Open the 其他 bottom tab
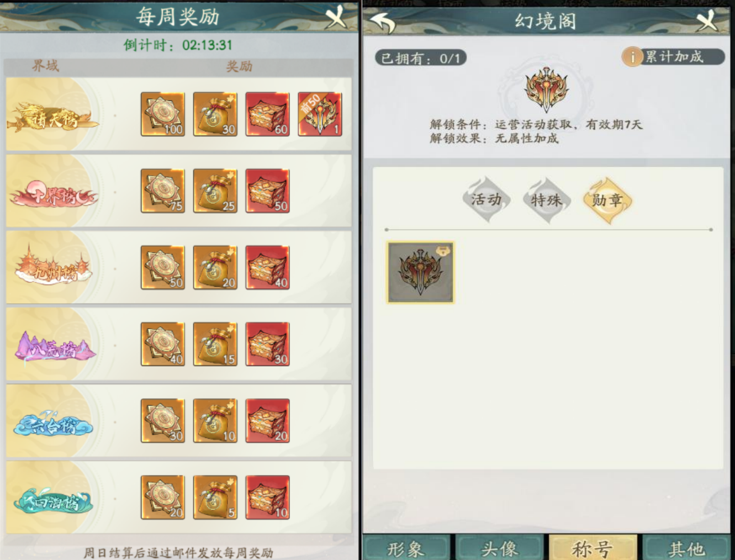The image size is (735, 560). coord(686,548)
